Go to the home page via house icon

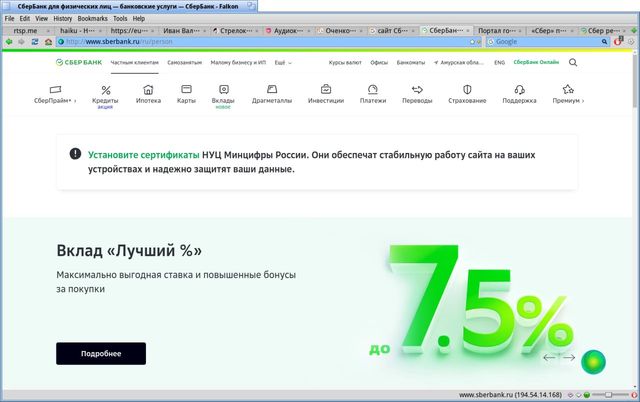click(x=48, y=42)
